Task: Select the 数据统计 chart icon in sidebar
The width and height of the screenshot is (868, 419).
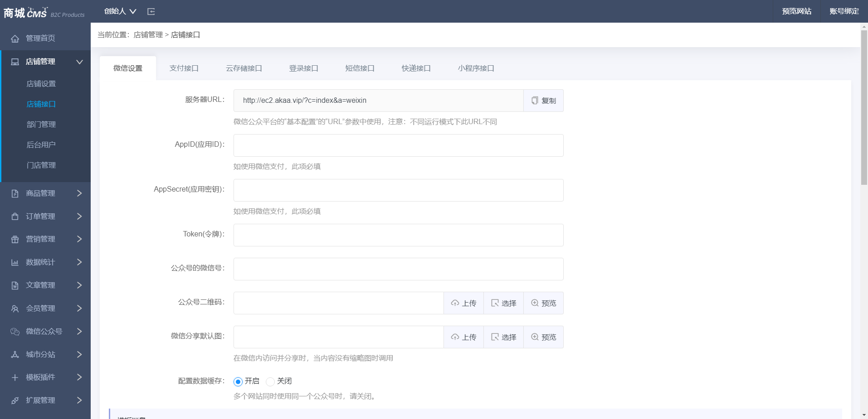Action: point(14,262)
